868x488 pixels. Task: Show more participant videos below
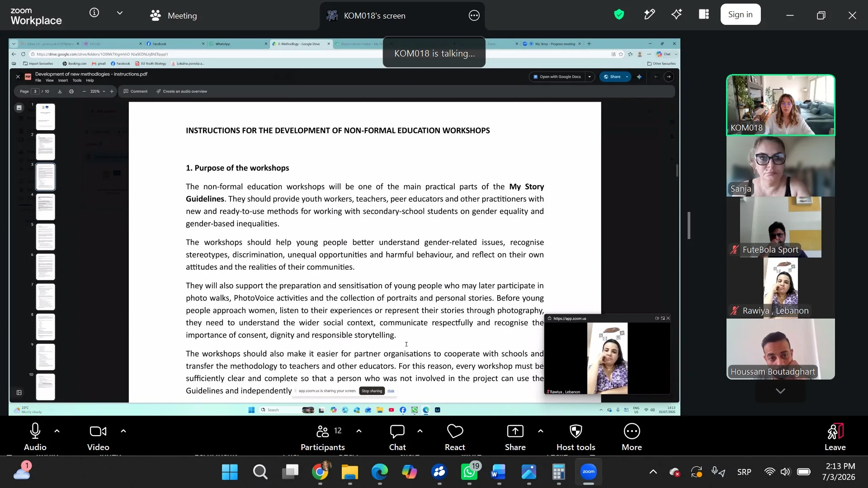780,391
